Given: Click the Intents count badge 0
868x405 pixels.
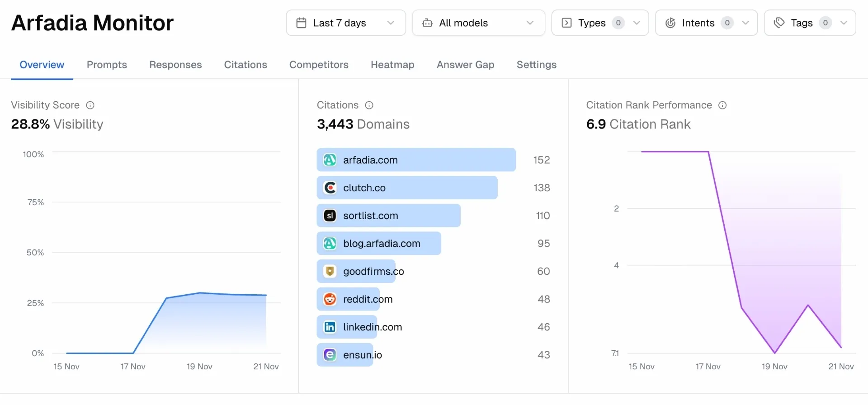Looking at the screenshot, I should 727,23.
